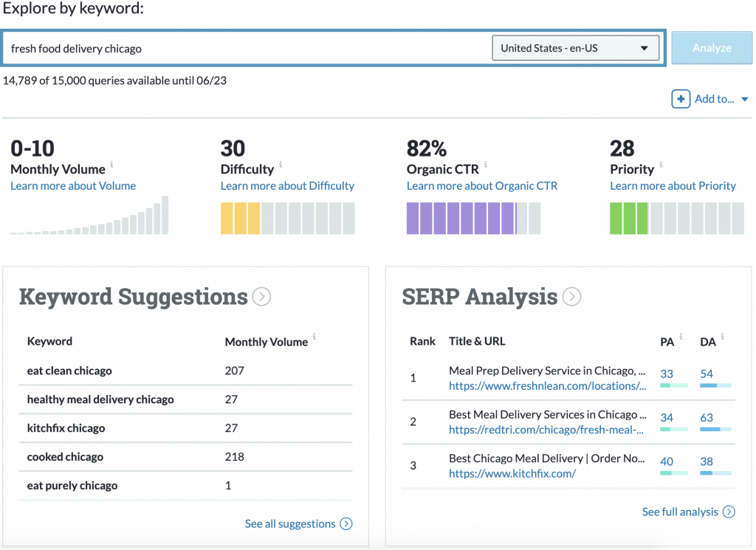Open the freshnlean.com result URL
Viewport: 756px width, 550px height.
547,385
